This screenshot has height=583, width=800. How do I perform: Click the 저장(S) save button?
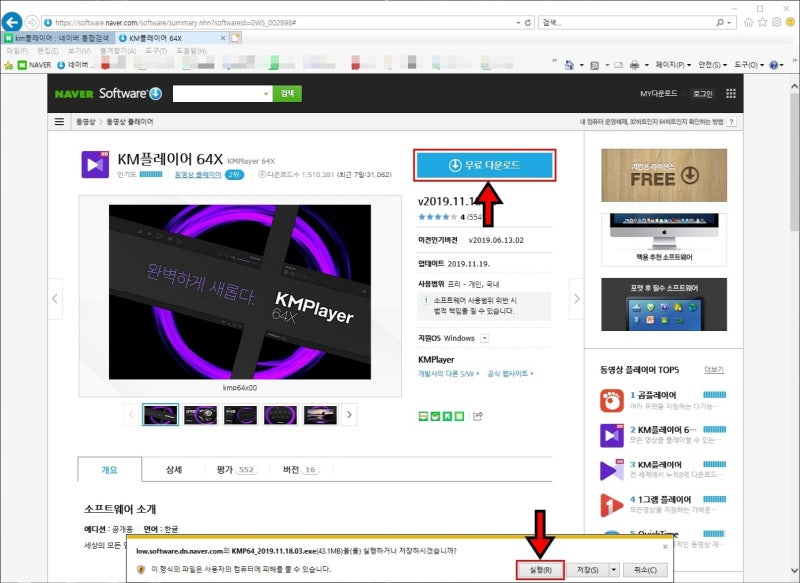587,570
